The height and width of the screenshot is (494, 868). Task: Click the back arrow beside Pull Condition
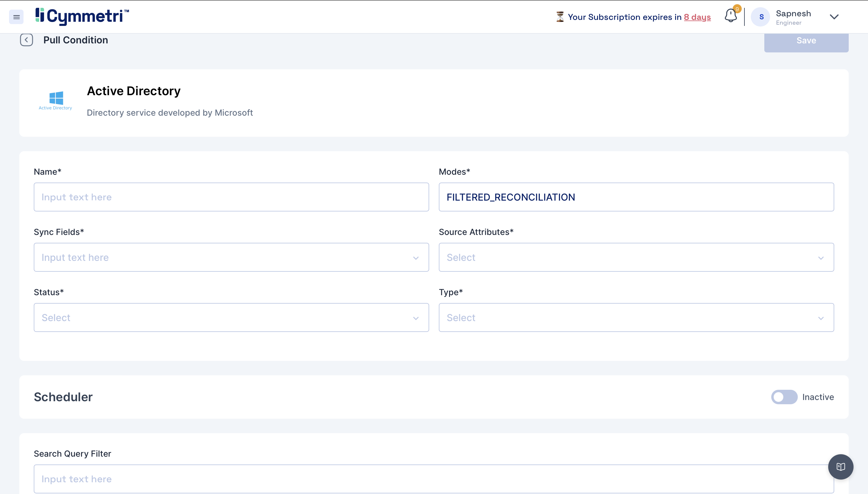[x=27, y=40]
